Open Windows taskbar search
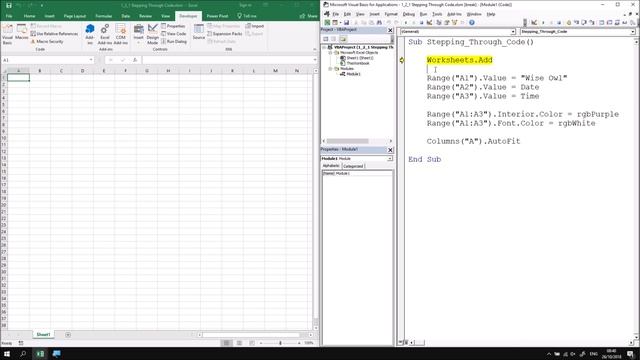Screen dimensions: 640x360 tap(23, 353)
